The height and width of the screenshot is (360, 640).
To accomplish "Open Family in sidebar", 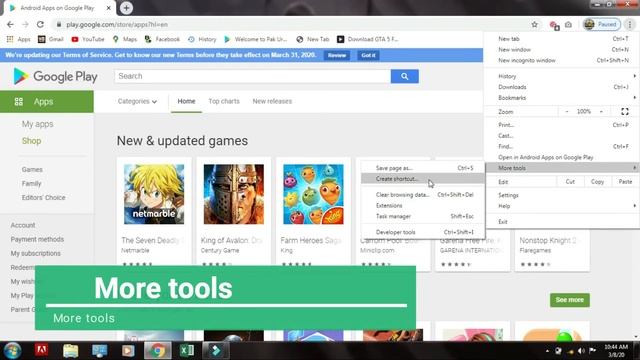I will pyautogui.click(x=31, y=184).
